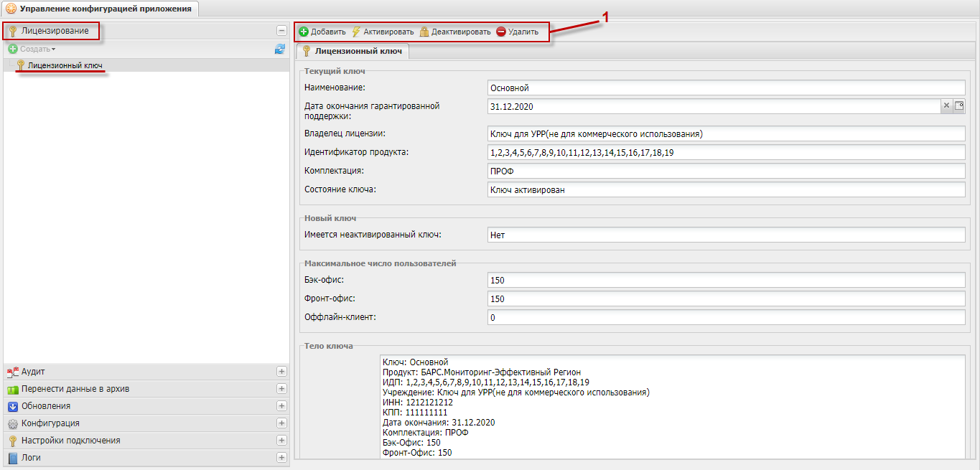980x470 pixels.
Task: Expand the Обновления section
Action: pyautogui.click(x=281, y=406)
